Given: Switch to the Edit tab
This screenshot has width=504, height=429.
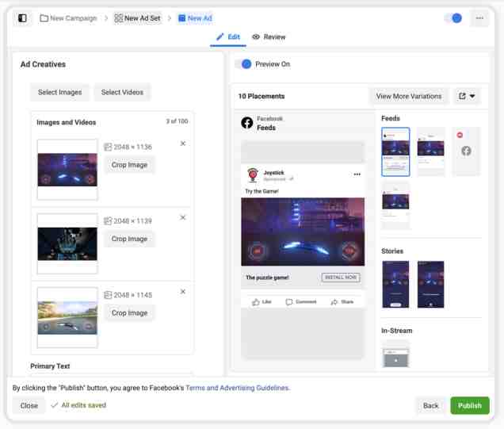Looking at the screenshot, I should coord(228,37).
